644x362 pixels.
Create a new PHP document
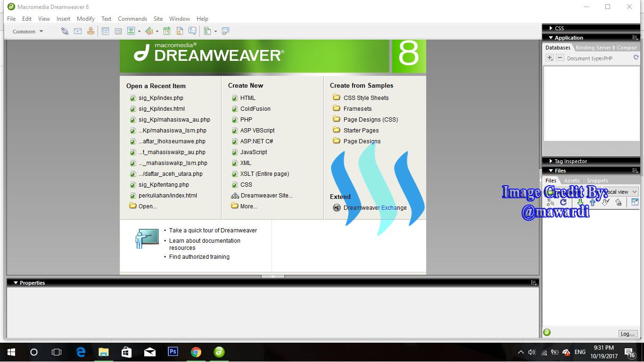pos(242,120)
